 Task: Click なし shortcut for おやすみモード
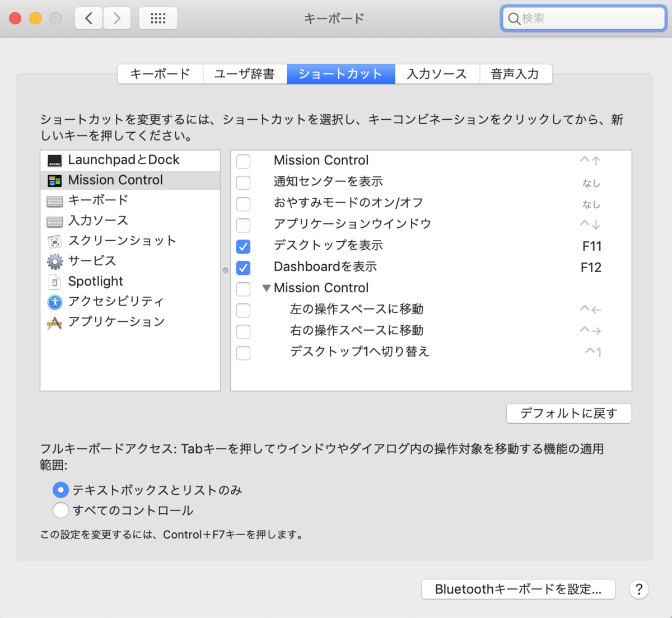pos(591,204)
